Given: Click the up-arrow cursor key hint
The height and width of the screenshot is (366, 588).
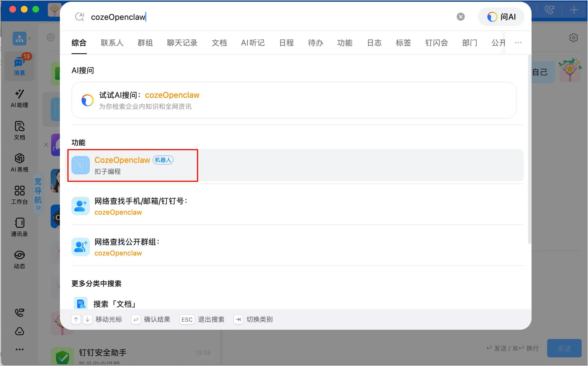Looking at the screenshot, I should coord(76,319).
